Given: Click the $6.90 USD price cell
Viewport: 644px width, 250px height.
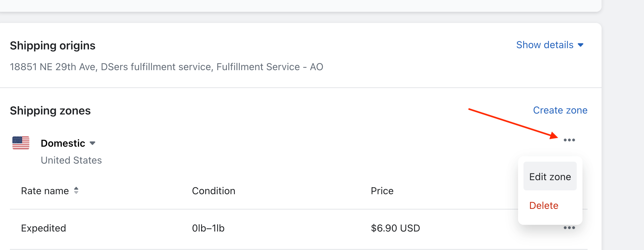Looking at the screenshot, I should 395,228.
